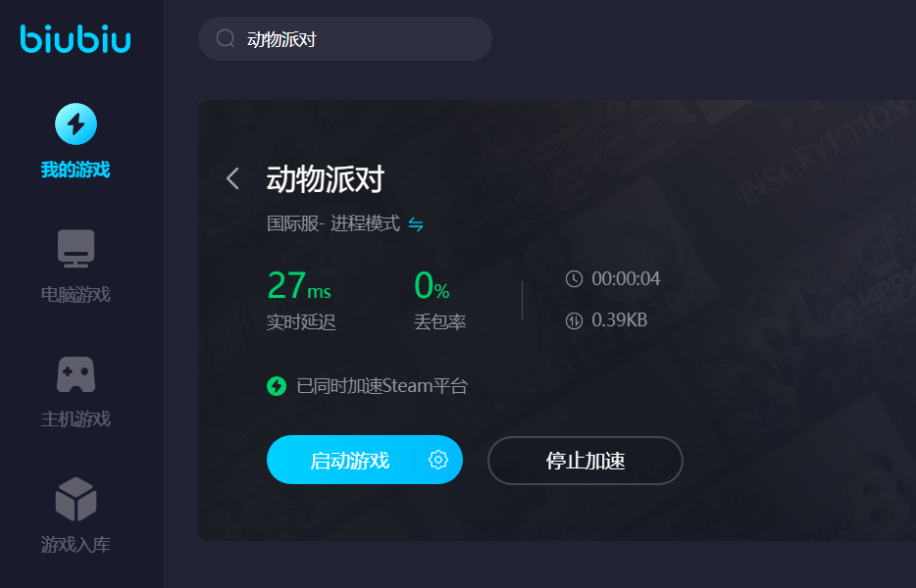
Task: Click the data traffic arrows icon
Action: (x=574, y=320)
